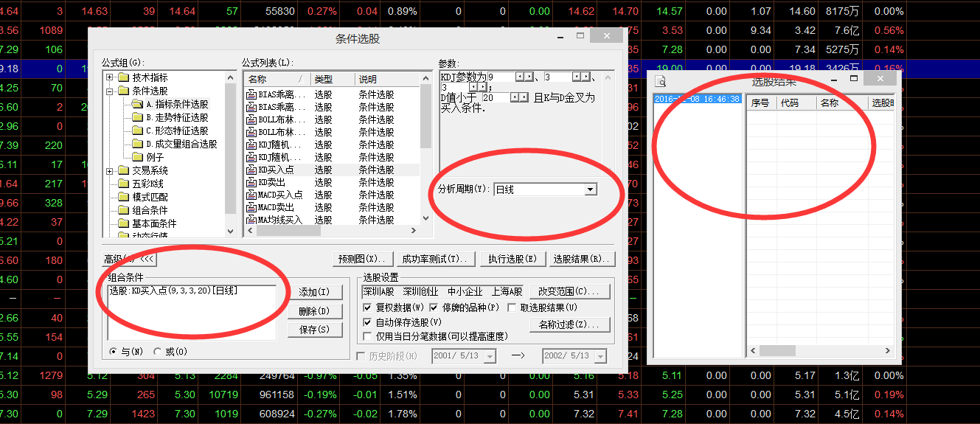Click the MACD卖出 formula icon
Image resolution: width=980 pixels, height=424 pixels.
(251, 207)
